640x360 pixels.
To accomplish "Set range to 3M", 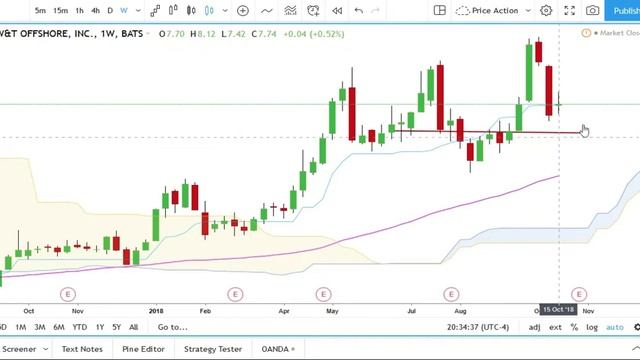I will [x=40, y=327].
